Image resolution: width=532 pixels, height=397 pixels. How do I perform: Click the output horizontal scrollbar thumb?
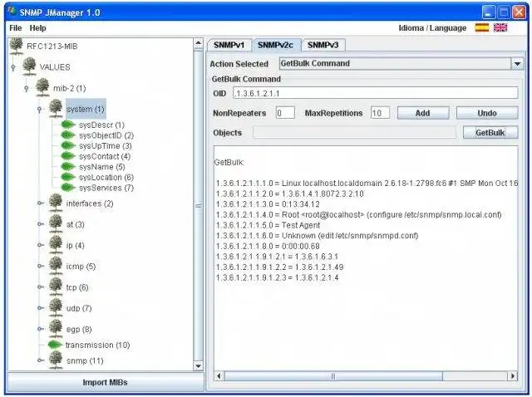coord(333,375)
